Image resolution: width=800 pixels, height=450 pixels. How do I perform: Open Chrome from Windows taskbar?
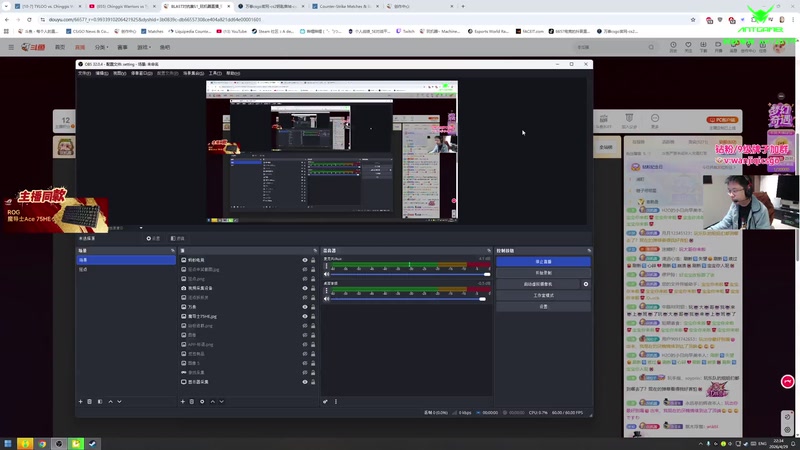coord(42,443)
